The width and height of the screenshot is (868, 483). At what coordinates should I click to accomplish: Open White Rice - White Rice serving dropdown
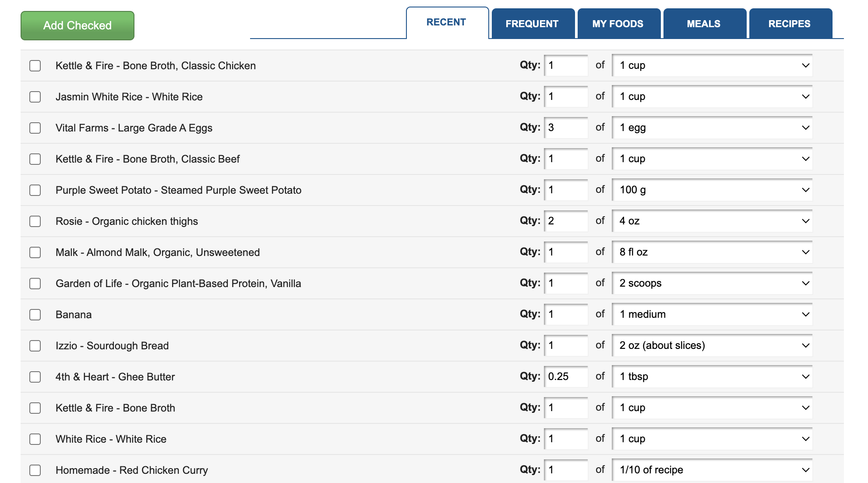[712, 439]
